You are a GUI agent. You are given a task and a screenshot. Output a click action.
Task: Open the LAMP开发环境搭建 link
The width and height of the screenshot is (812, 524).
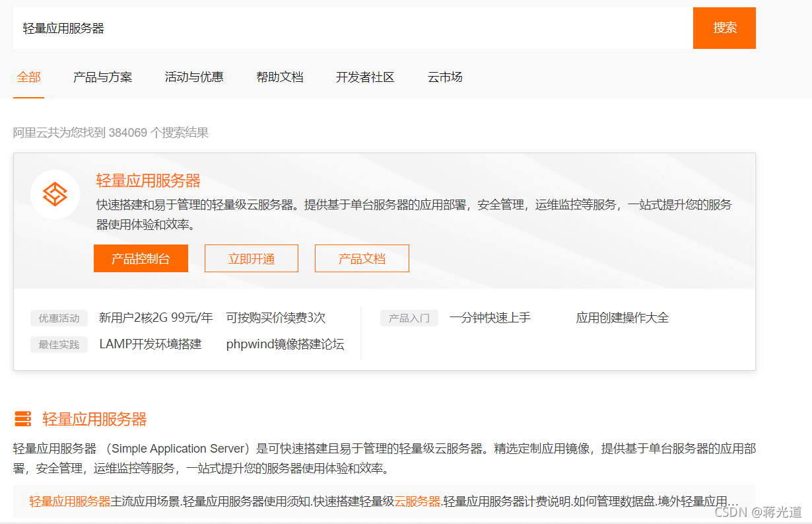coord(151,344)
